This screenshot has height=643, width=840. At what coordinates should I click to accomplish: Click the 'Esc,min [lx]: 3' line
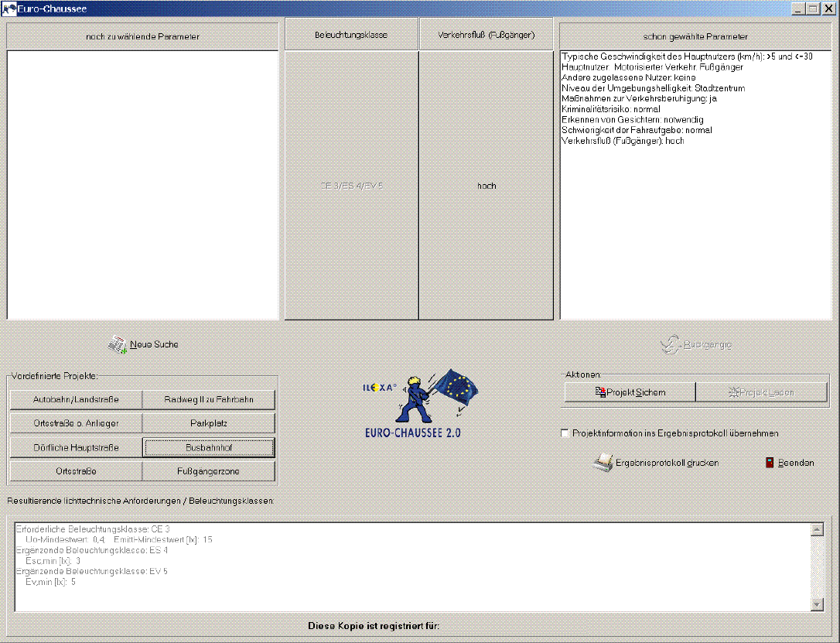pos(53,561)
